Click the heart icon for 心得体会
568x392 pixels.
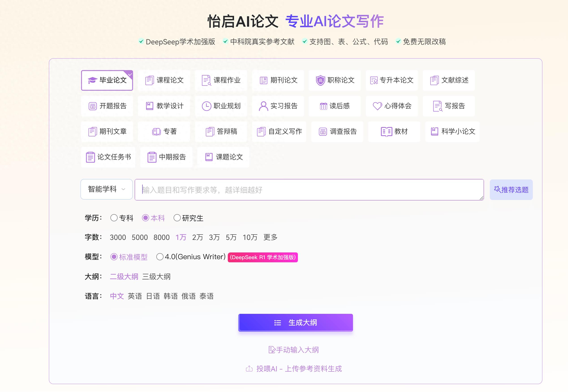tap(377, 106)
